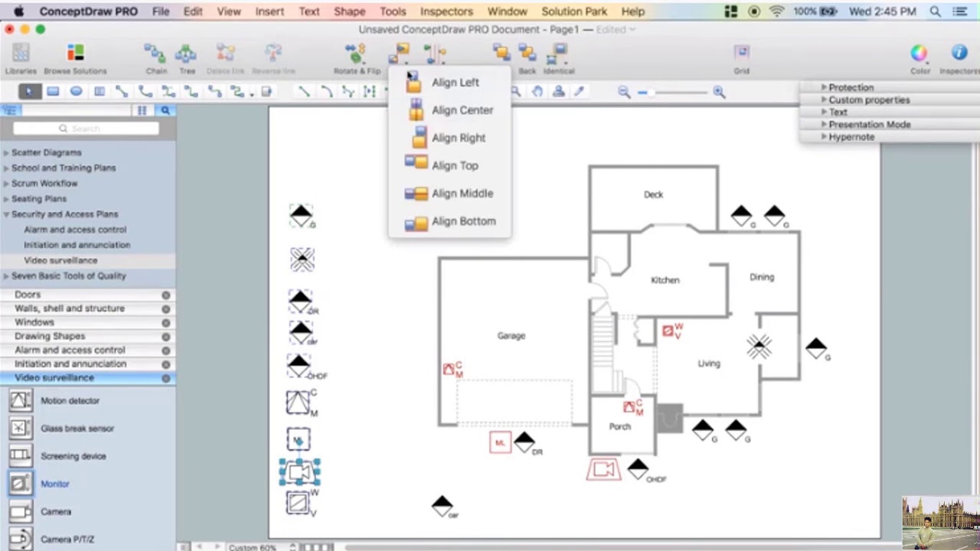Select the rectangle drawing tool

(53, 92)
